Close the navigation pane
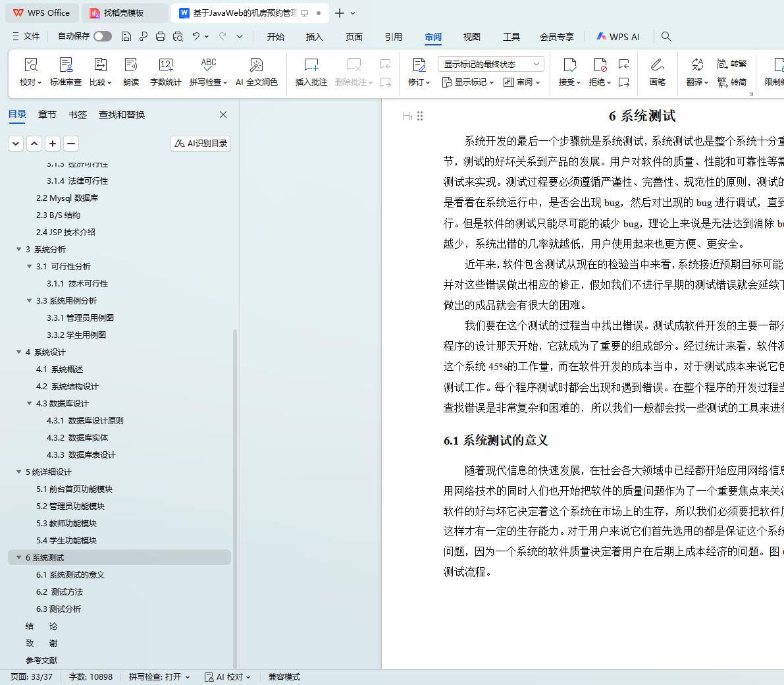The height and width of the screenshot is (685, 784). coord(223,115)
